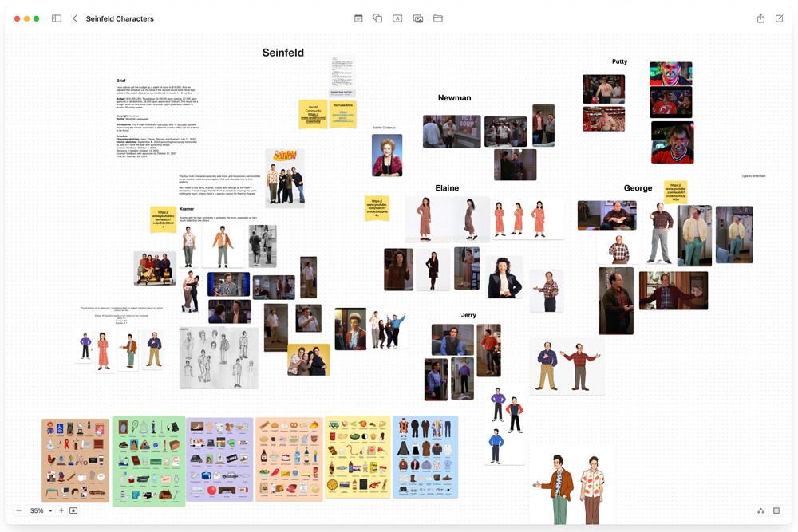
Task: Zoom in with the plus button
Action: coord(61,510)
